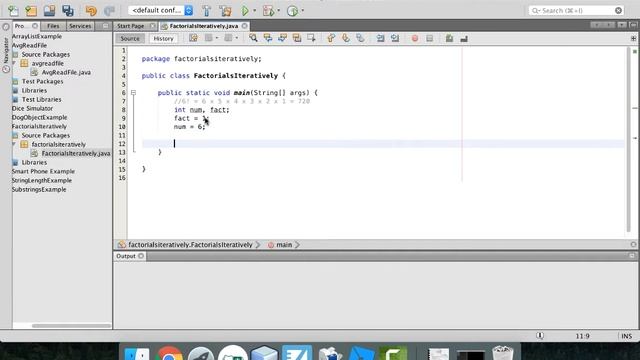The height and width of the screenshot is (360, 640).
Task: Click the Find Previous Occurrence icon
Action: click(268, 38)
